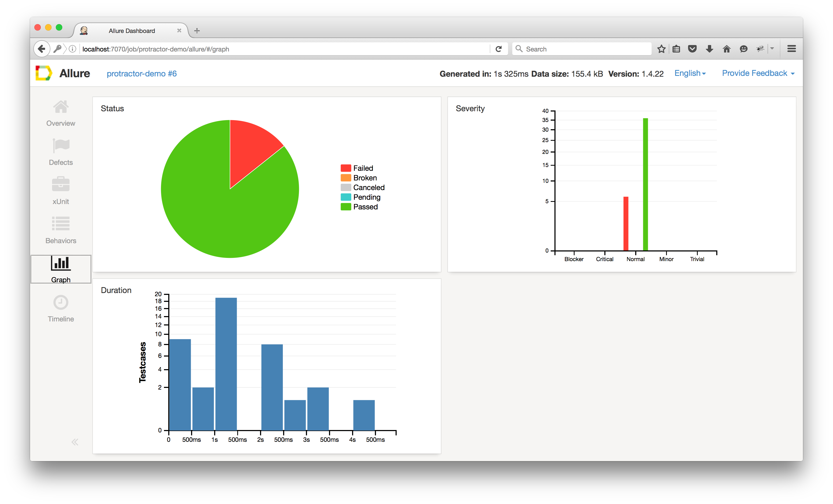Click the protractor-demo #6 link
Viewport: 833px width, 504px height.
tap(142, 74)
